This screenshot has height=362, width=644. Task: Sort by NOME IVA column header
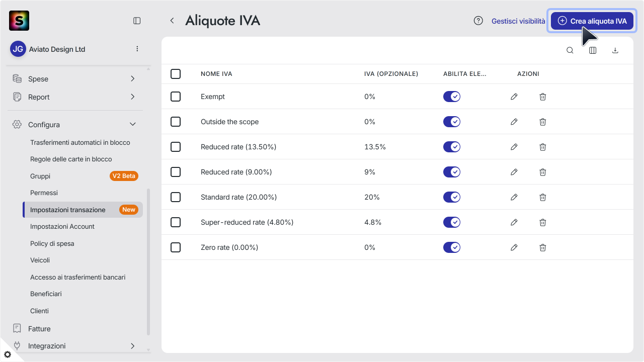[x=216, y=74]
